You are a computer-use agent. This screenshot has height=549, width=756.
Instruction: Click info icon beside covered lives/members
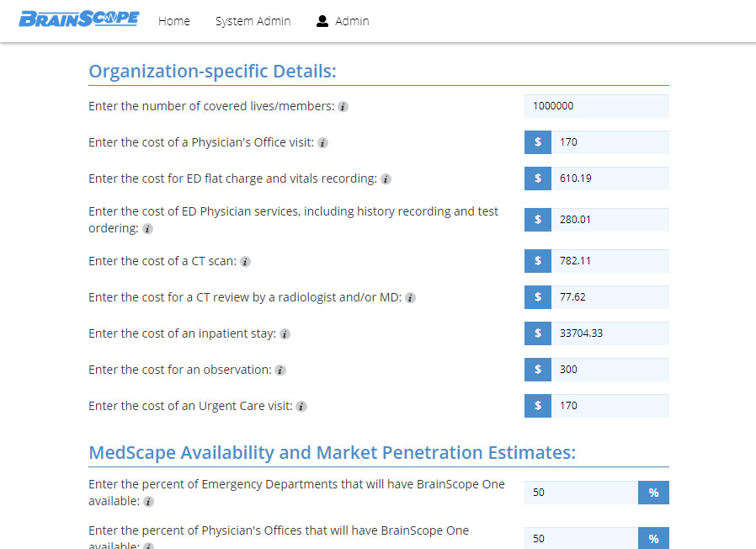343,107
